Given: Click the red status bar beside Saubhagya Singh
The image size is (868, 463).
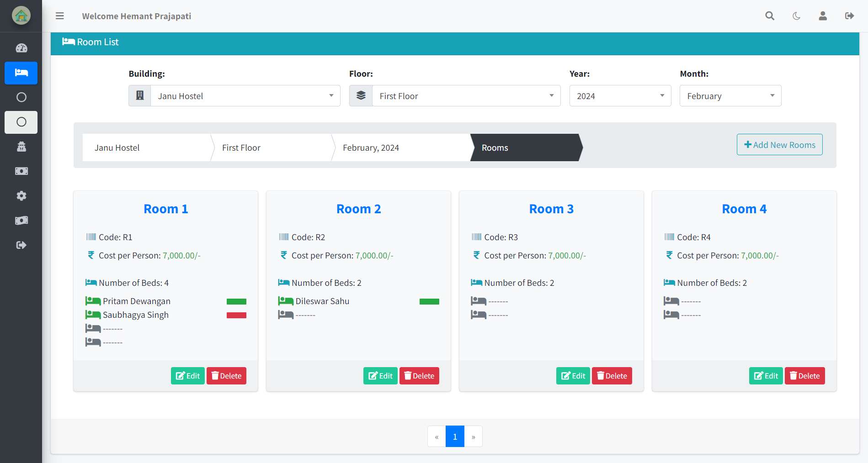Looking at the screenshot, I should 236,315.
